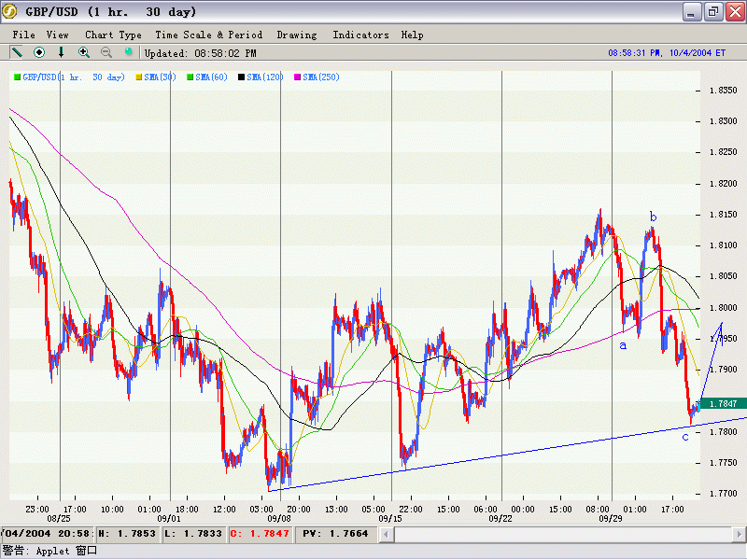
Task: Click the SMA(250) legend label
Action: [x=321, y=77]
